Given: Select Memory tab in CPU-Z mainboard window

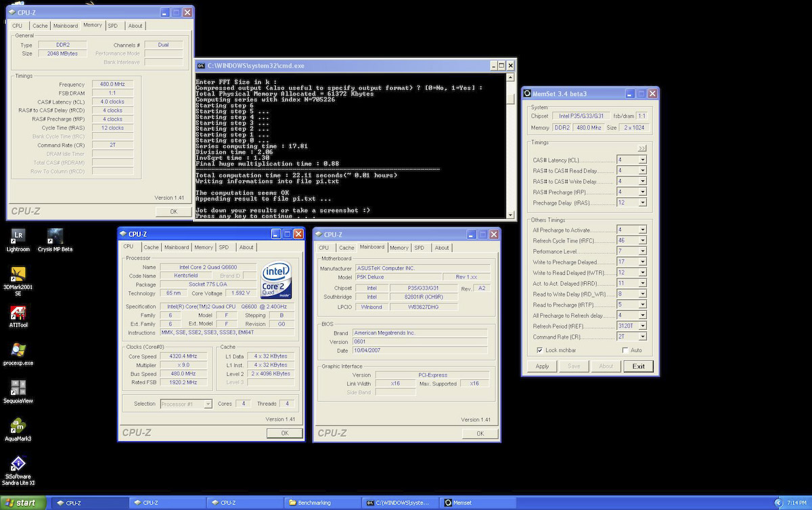Looking at the screenshot, I should pos(399,247).
